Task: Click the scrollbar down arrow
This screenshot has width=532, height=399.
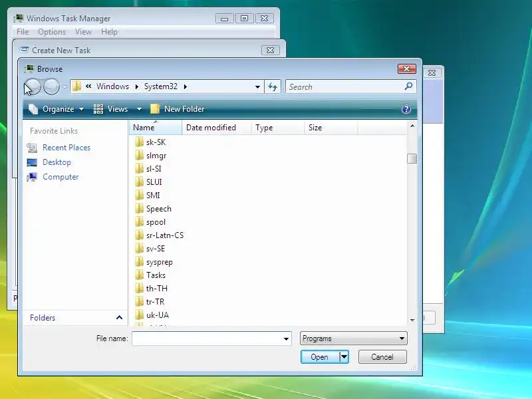Action: [x=412, y=320]
